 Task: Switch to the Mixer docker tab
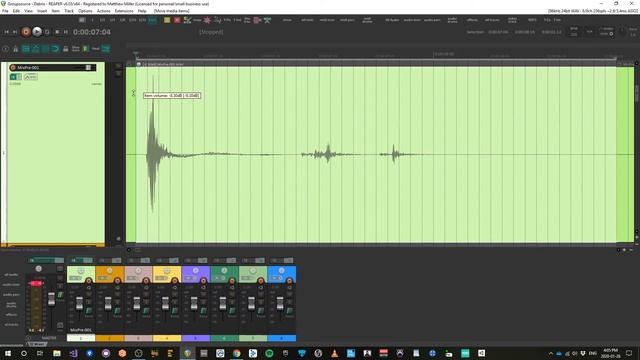point(38,344)
